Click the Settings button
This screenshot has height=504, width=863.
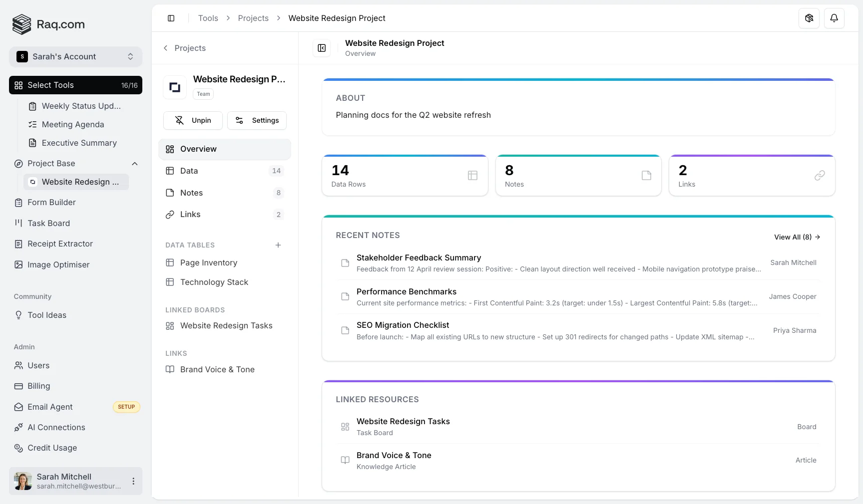click(x=257, y=120)
